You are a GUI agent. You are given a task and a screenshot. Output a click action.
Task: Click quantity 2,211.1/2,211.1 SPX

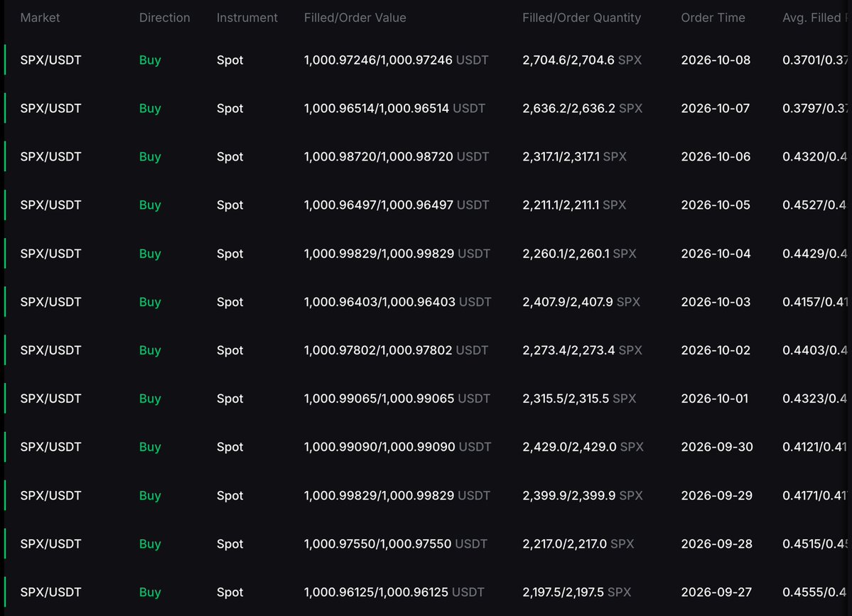click(574, 205)
